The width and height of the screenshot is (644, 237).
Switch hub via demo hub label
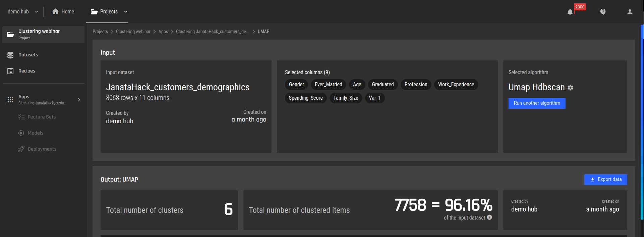[x=18, y=11]
